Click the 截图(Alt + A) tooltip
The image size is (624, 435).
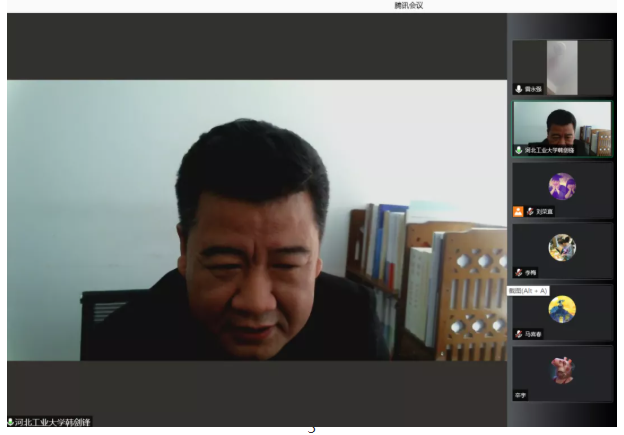click(528, 291)
